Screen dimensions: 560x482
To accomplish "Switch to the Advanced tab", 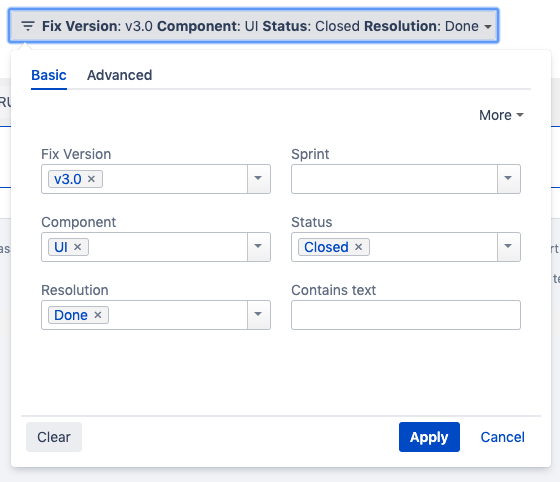I will pyautogui.click(x=120, y=75).
